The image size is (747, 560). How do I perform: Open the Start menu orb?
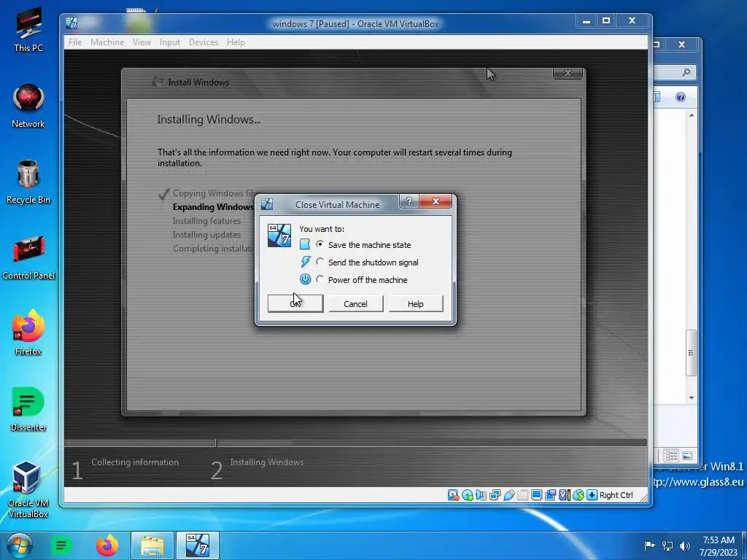click(20, 545)
